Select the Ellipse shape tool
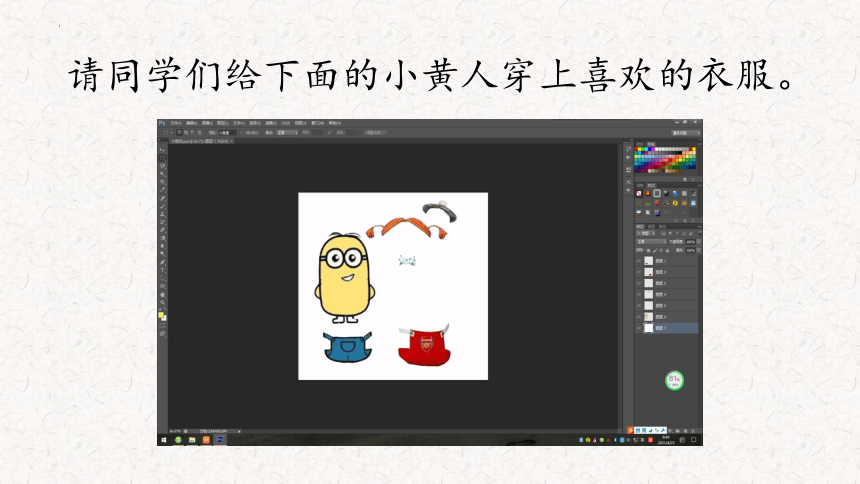 (162, 286)
